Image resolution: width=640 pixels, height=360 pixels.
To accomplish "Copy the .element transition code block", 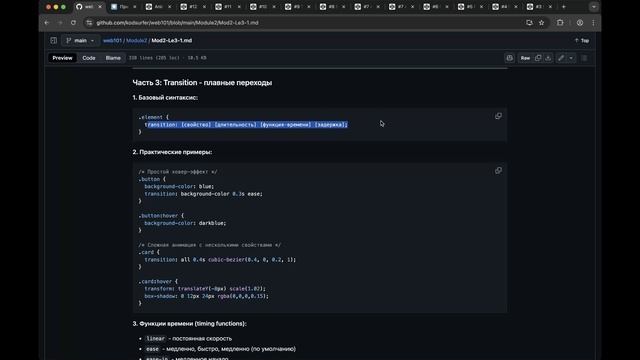I will (498, 116).
